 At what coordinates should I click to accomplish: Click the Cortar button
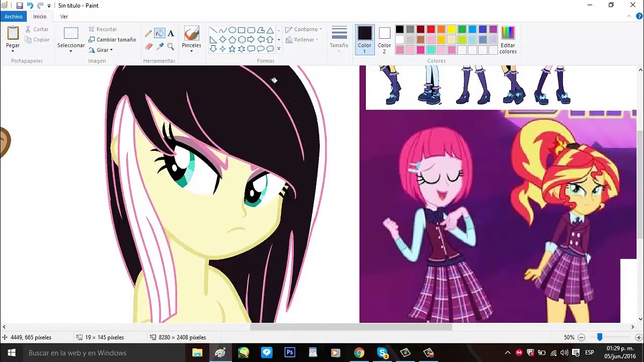37,29
